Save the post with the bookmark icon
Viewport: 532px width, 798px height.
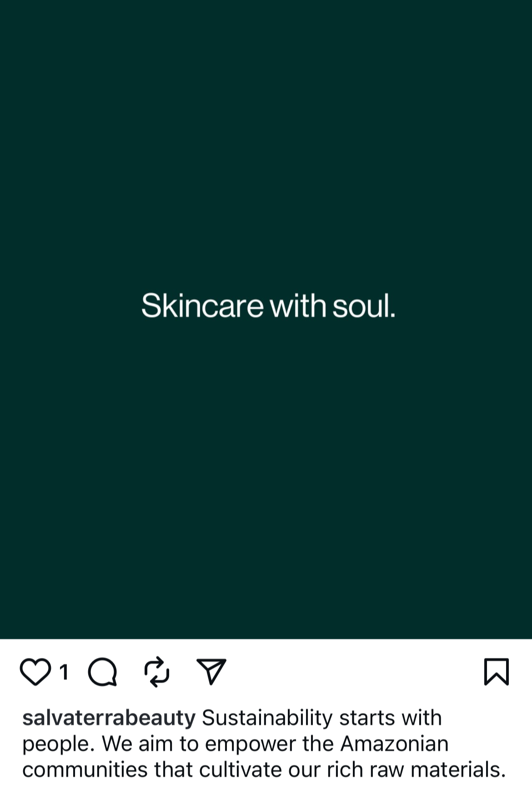[x=497, y=672]
